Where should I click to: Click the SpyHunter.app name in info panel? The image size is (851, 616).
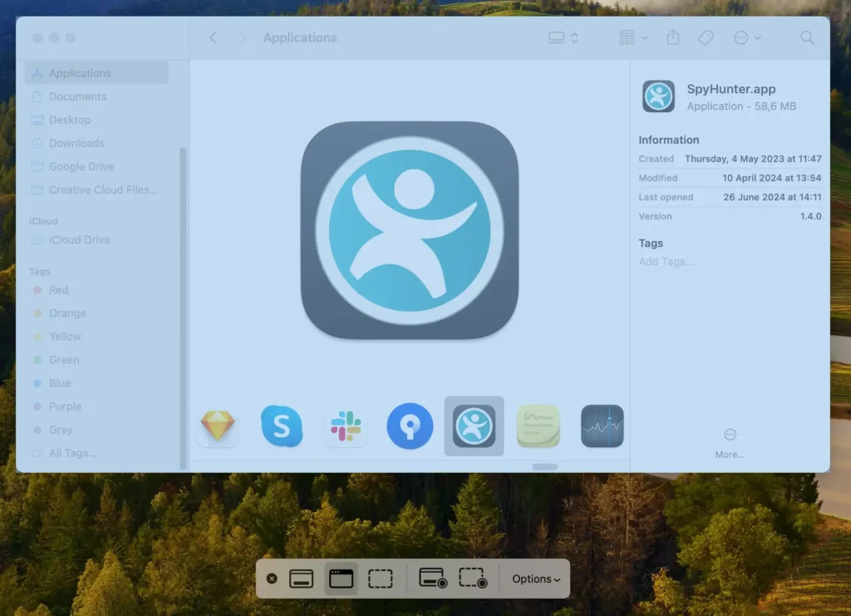(731, 89)
